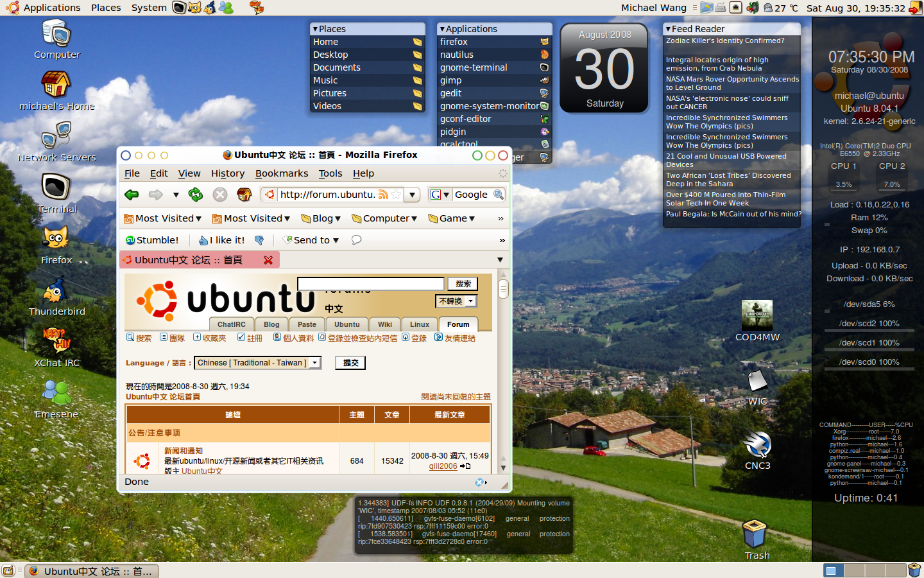This screenshot has width=924, height=578.
Task: Launch XChat from the top panel launcher
Action: [257, 8]
